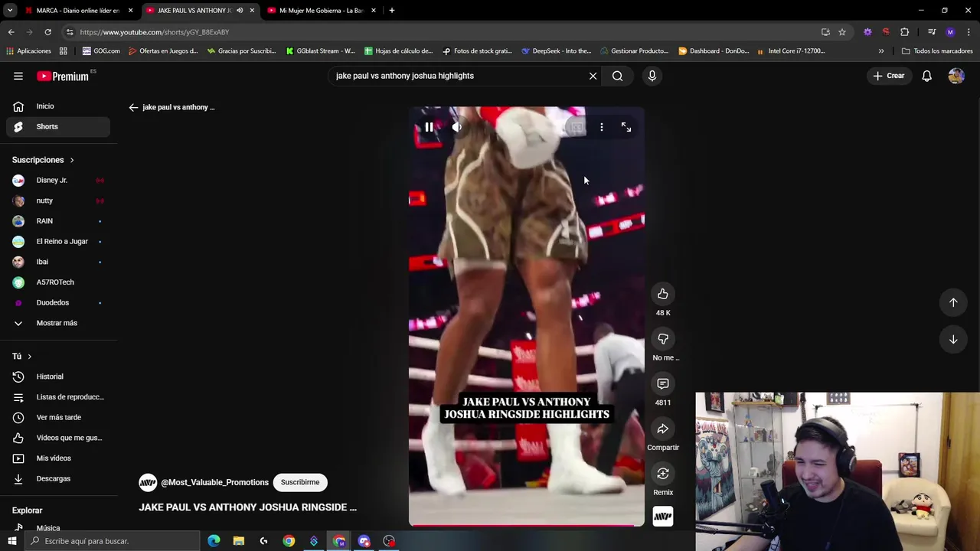Share the Short via Compartir
The image size is (980, 551).
point(663,429)
